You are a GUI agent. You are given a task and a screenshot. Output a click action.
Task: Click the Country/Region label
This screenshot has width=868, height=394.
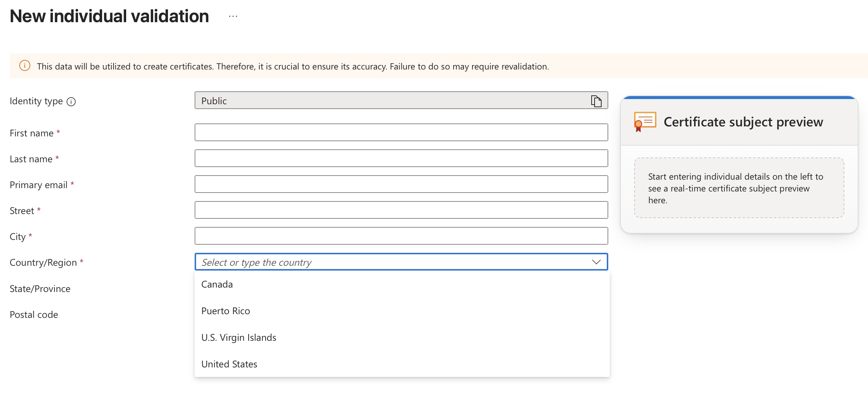(x=43, y=262)
